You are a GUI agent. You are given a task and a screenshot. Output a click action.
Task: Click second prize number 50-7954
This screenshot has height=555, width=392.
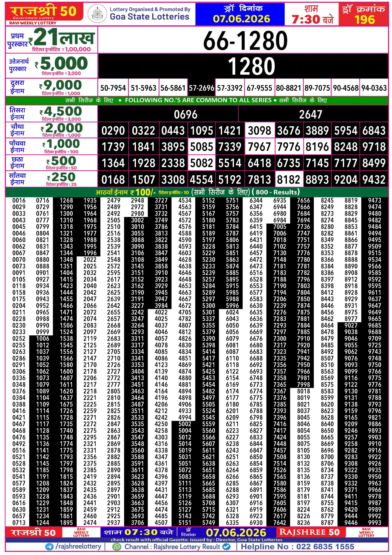coord(113,88)
